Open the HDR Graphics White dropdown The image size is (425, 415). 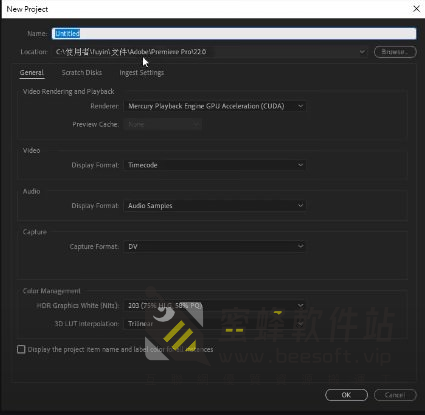pyautogui.click(x=215, y=305)
